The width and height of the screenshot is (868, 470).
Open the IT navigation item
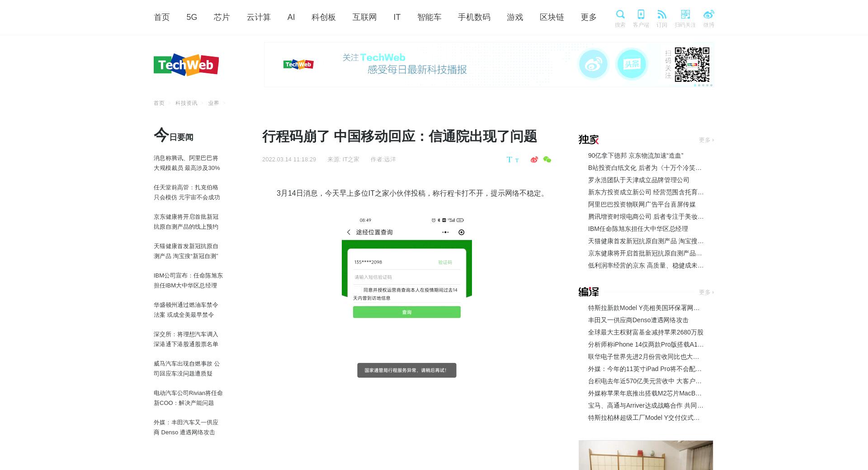[397, 17]
